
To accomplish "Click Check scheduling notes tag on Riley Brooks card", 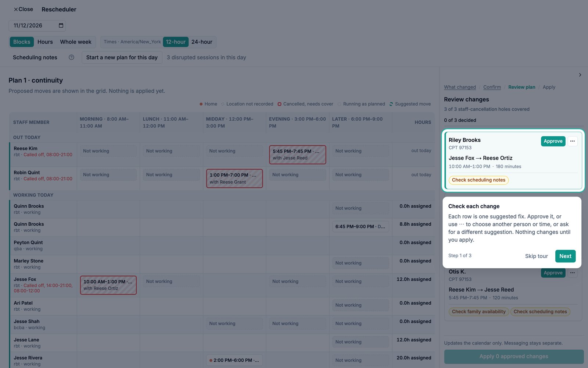I will (478, 180).
